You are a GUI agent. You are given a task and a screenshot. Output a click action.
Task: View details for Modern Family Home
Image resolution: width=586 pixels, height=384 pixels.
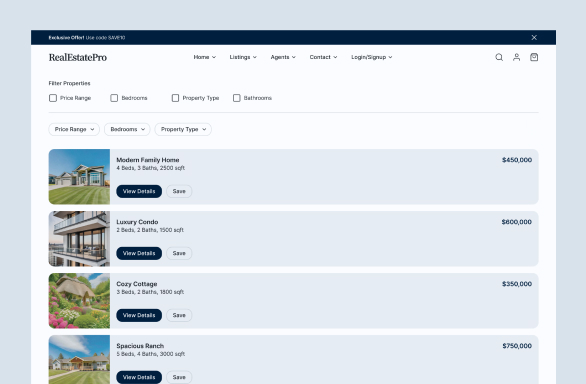coord(139,191)
